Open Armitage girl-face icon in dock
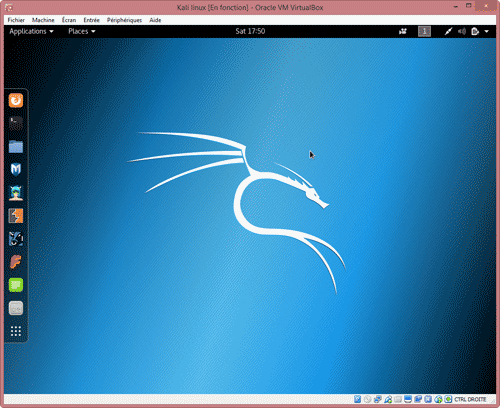500x408 pixels. [16, 193]
